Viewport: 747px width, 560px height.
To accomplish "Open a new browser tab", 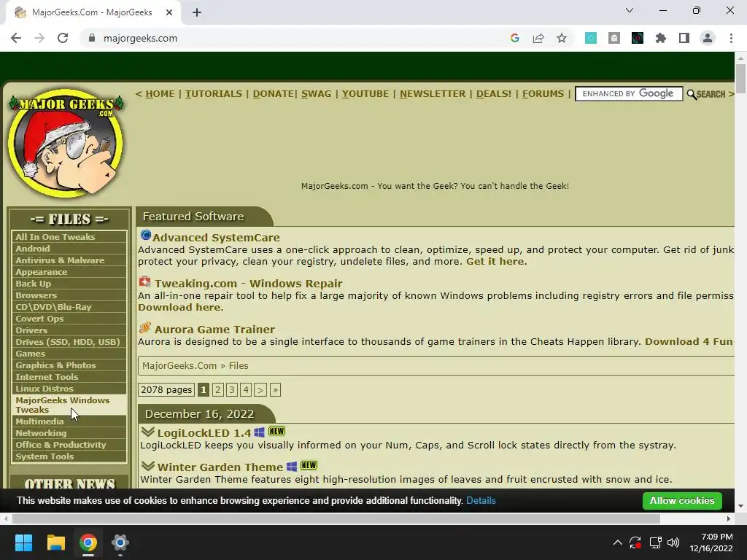I will (x=197, y=12).
